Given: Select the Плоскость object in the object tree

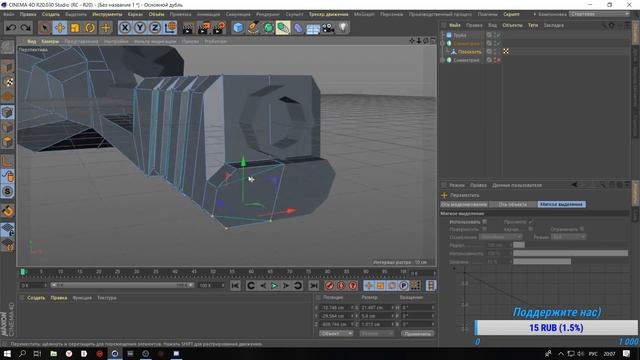Looking at the screenshot, I should 469,52.
